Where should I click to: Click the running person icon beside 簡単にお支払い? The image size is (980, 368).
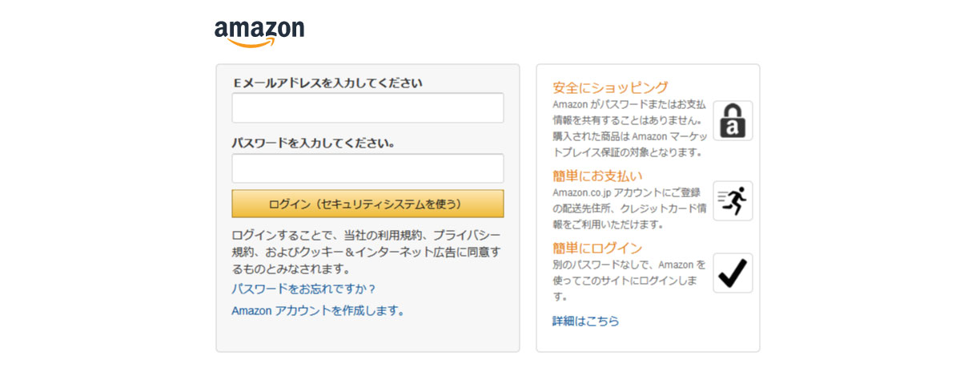tap(733, 200)
